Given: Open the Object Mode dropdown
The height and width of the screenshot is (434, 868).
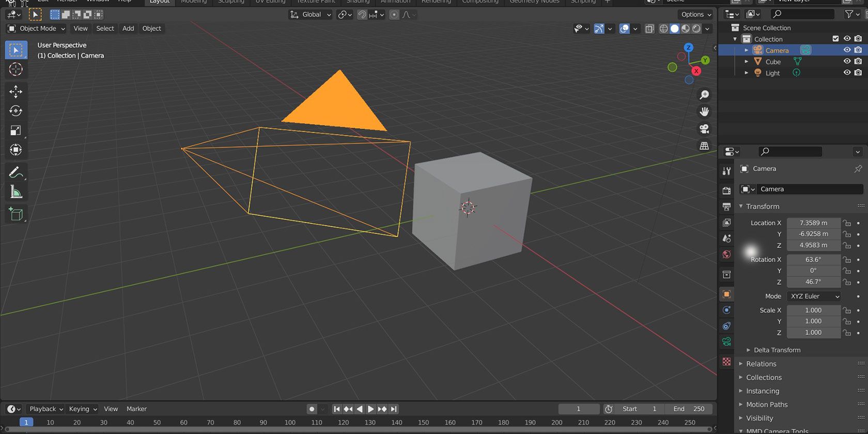Looking at the screenshot, I should 36,28.
